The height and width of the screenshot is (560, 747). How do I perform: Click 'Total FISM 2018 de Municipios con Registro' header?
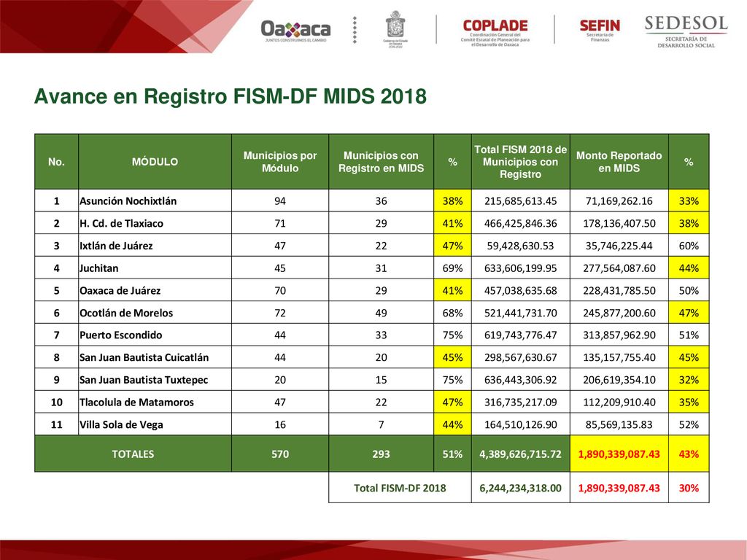[520, 162]
